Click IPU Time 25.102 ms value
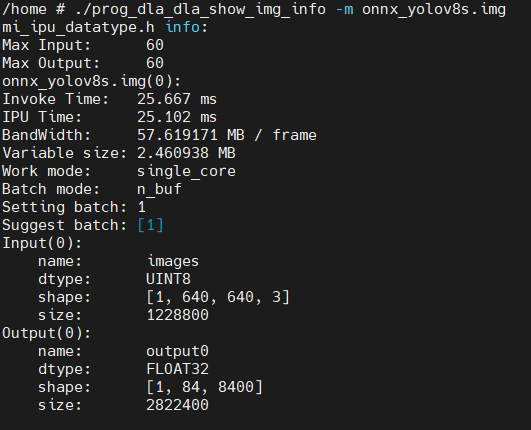Screen dimensions: 531x430 pos(177,117)
